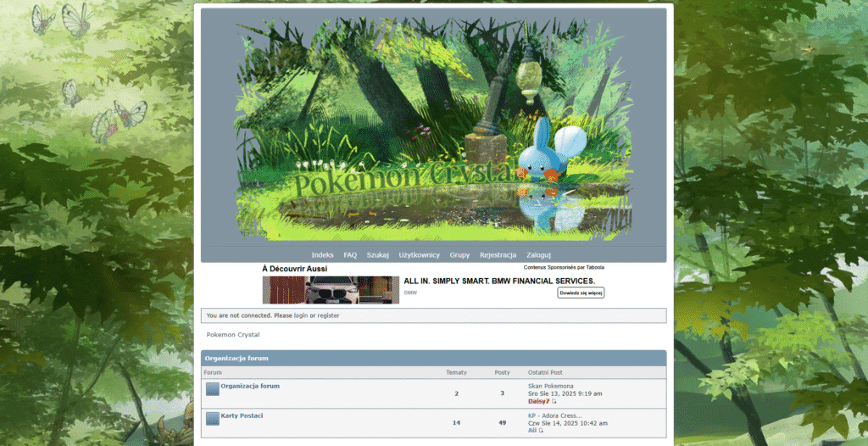Click the Ostatni Post column header
This screenshot has width=868, height=446.
tap(545, 372)
